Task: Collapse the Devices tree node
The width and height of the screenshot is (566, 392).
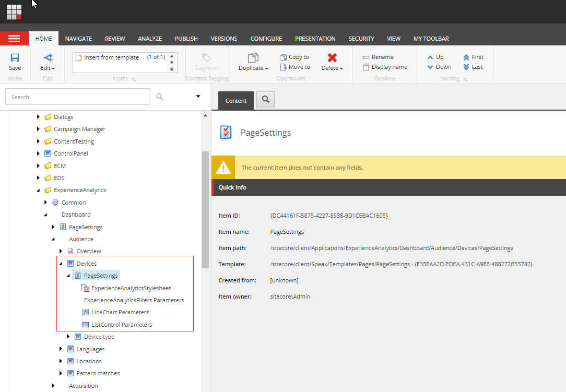Action: coord(61,264)
